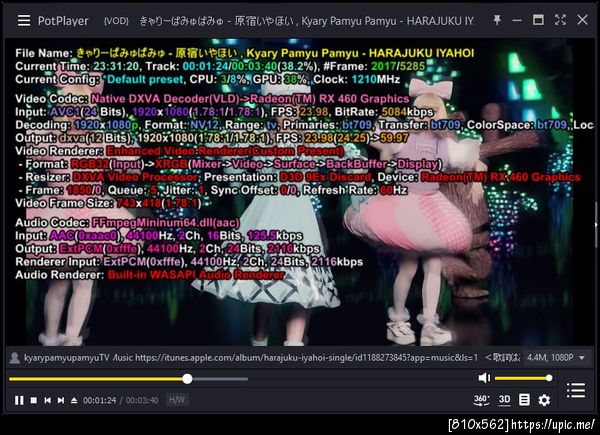Click the File Name line in the OSD

coord(245,53)
